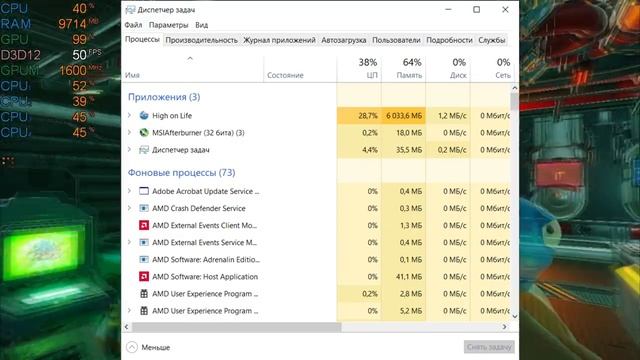Viewport: 640px width, 360px height.
Task: Switch to the Журнал приложений tab
Action: click(x=279, y=40)
